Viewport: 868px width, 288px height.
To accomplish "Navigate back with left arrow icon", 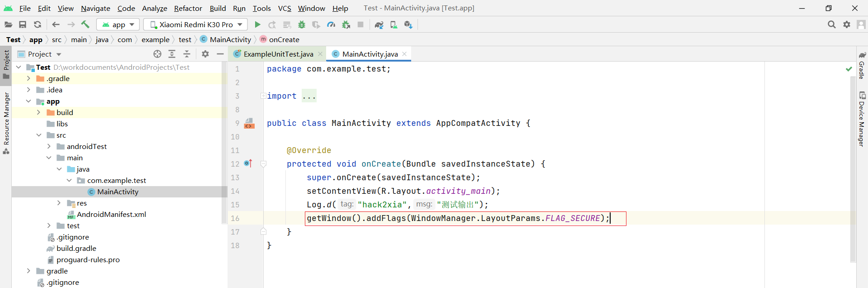I will [x=56, y=24].
